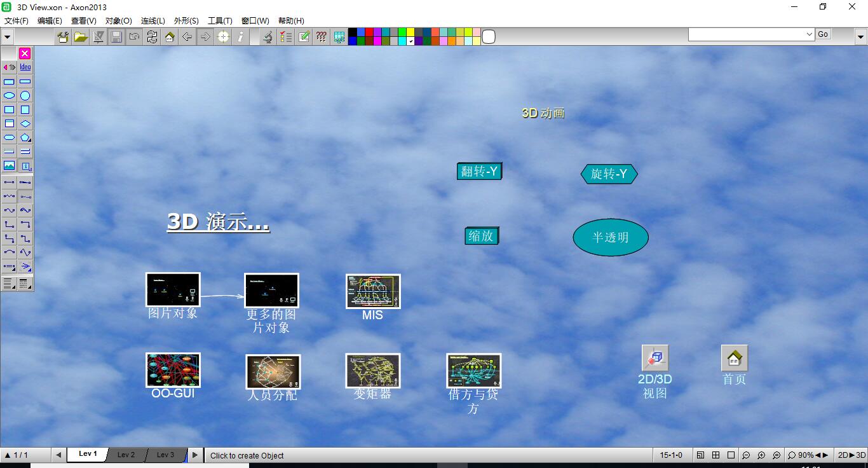Open the 工具(T) menu

pyautogui.click(x=220, y=20)
